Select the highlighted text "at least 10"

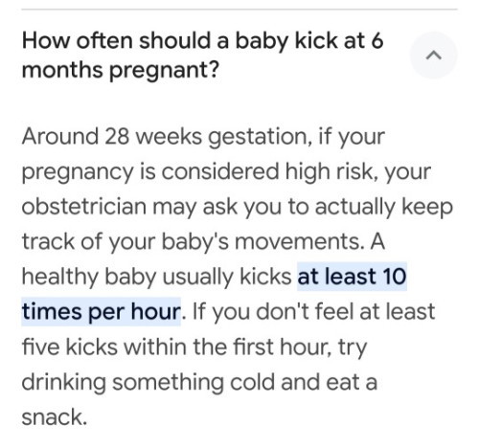click(x=352, y=277)
